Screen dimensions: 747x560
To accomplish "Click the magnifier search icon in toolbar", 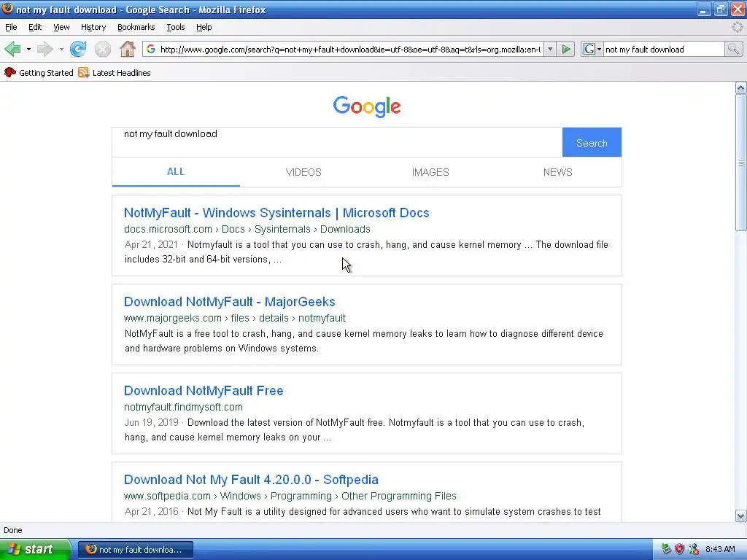I will 733,49.
